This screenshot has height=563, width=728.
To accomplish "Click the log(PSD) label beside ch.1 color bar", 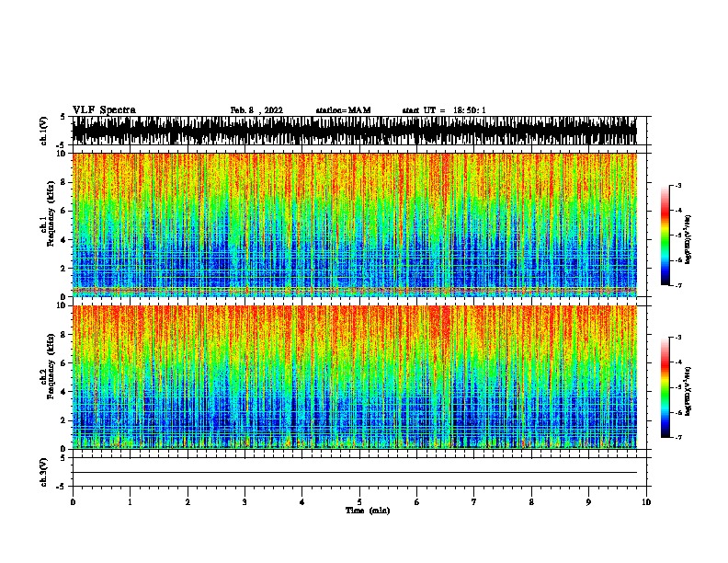I will point(688,239).
